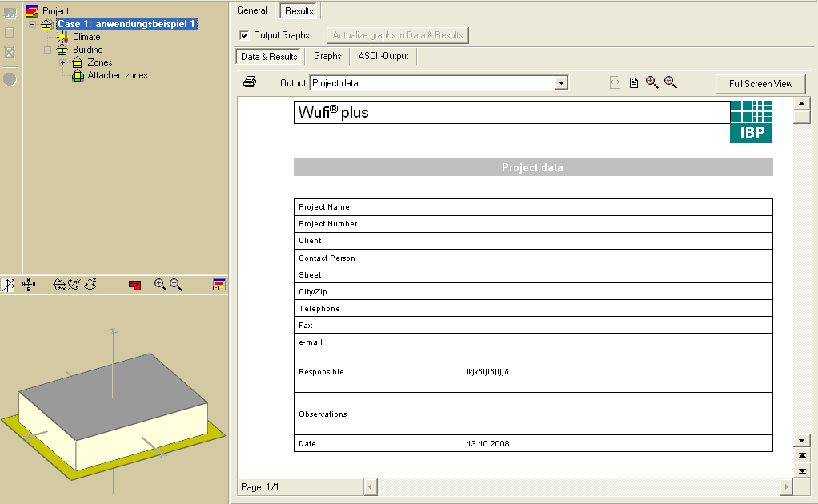Click the Responsible value lkjköljlöjljjö
This screenshot has width=818, height=504.
coord(487,372)
